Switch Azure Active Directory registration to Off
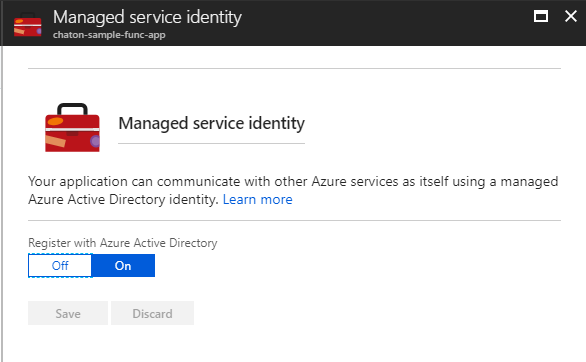 coord(60,266)
